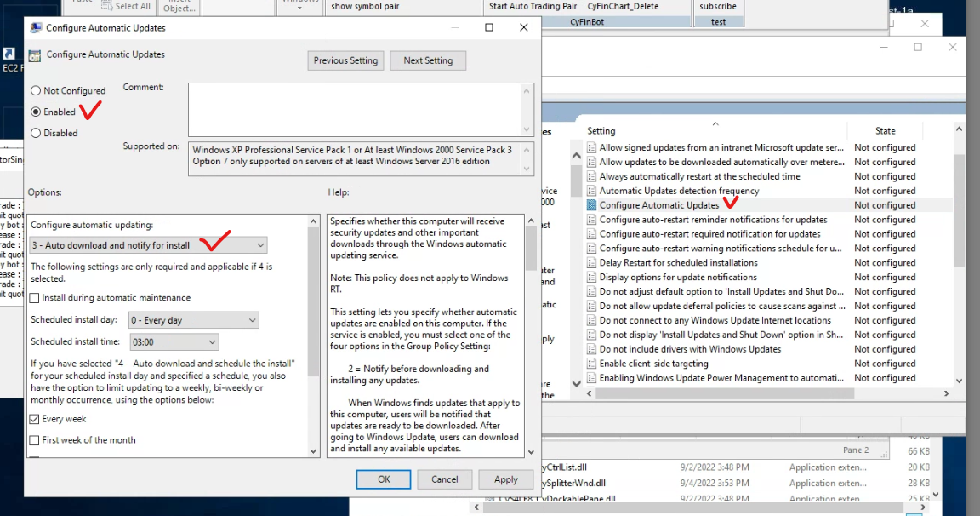
Task: Select the Not Configured radio button
Action: [x=36, y=91]
